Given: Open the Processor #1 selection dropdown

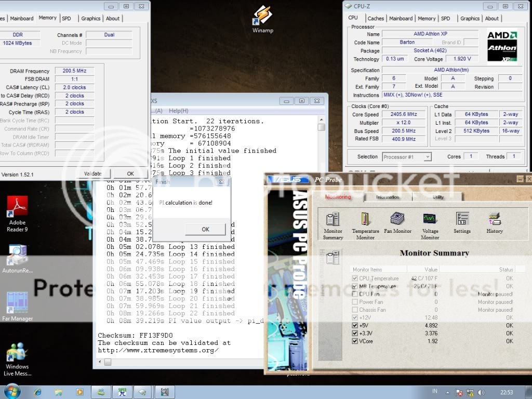Looking at the screenshot, I should click(407, 157).
